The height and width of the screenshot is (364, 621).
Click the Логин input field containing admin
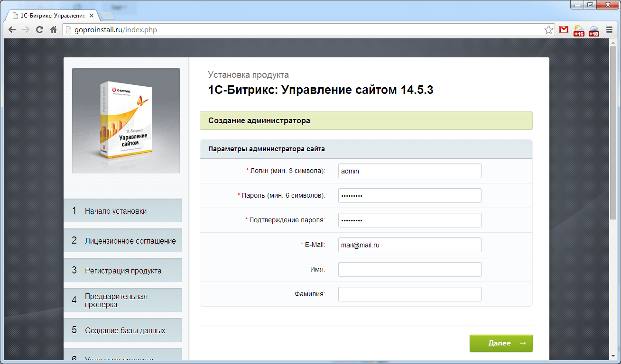pos(410,171)
